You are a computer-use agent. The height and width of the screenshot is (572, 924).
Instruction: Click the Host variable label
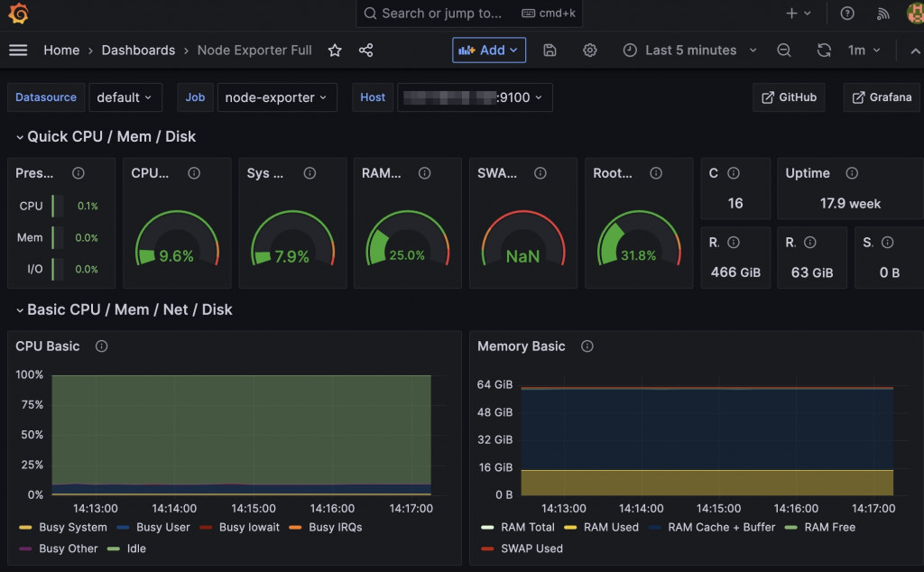tap(373, 97)
